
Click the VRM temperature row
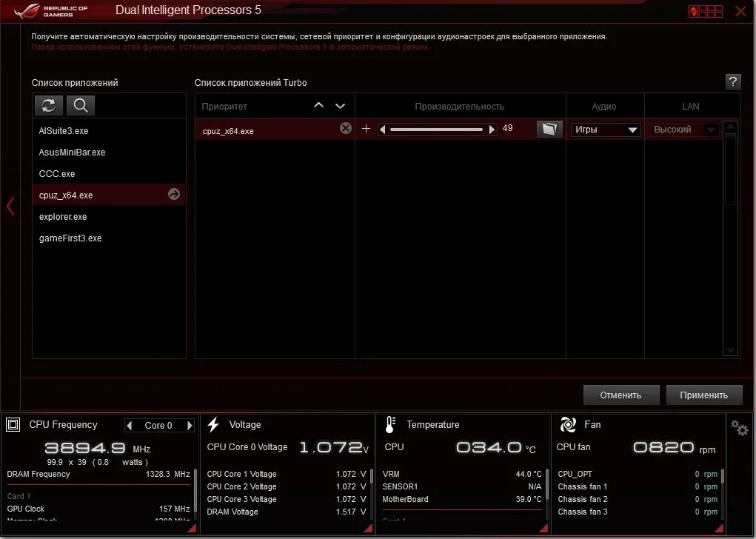click(x=462, y=474)
